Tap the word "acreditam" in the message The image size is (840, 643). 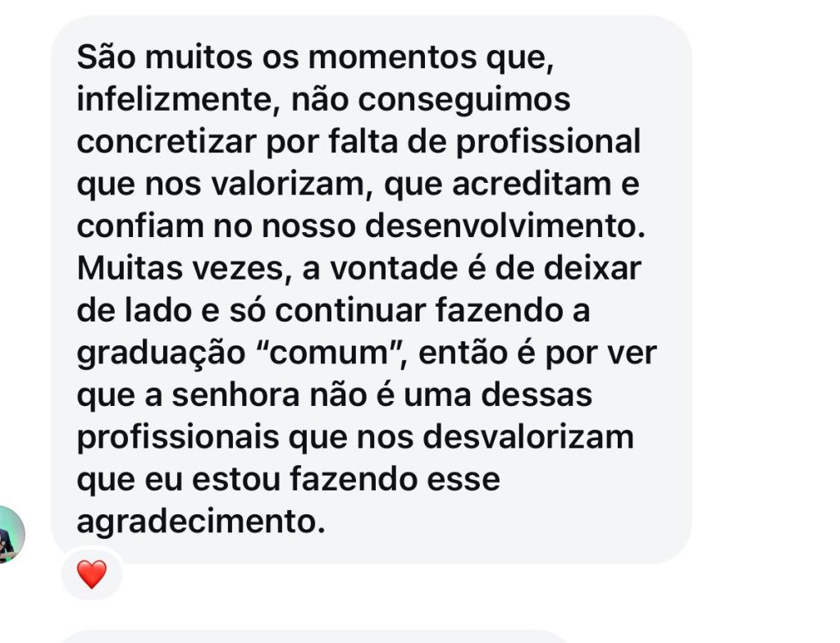pos(532,185)
